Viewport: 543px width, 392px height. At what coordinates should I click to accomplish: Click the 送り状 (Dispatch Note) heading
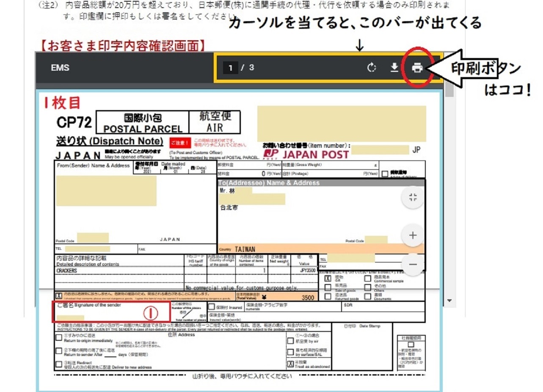(110, 141)
